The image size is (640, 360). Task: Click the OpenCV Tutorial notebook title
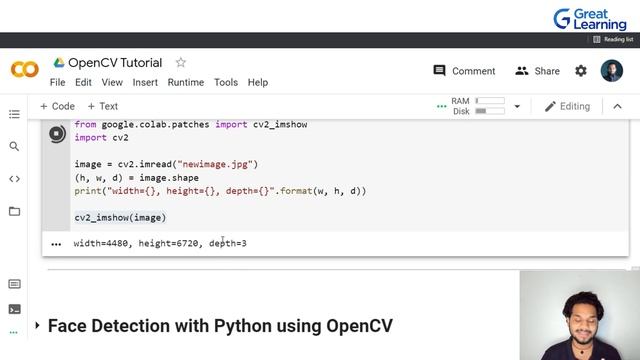(x=115, y=62)
